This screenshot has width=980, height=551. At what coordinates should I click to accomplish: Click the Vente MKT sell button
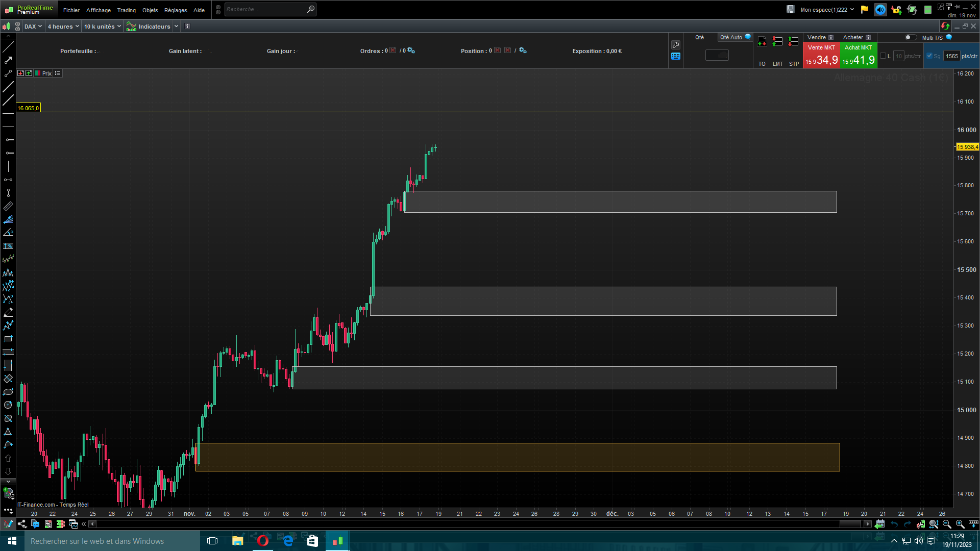(x=821, y=55)
